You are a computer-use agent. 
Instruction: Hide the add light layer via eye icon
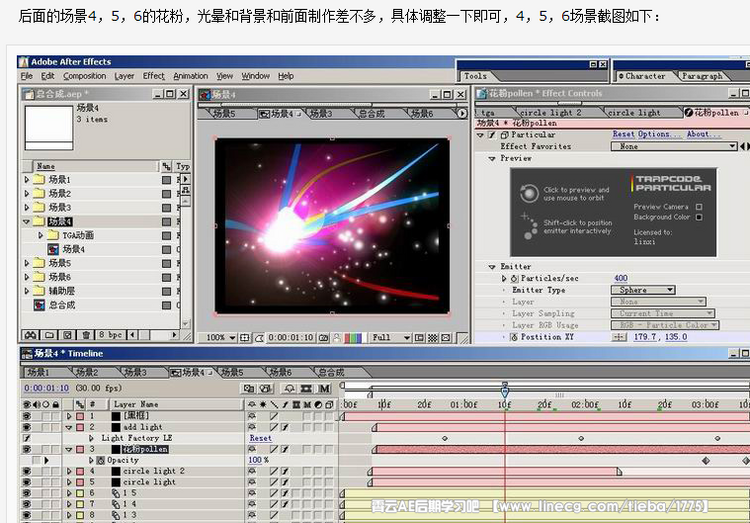click(27, 427)
